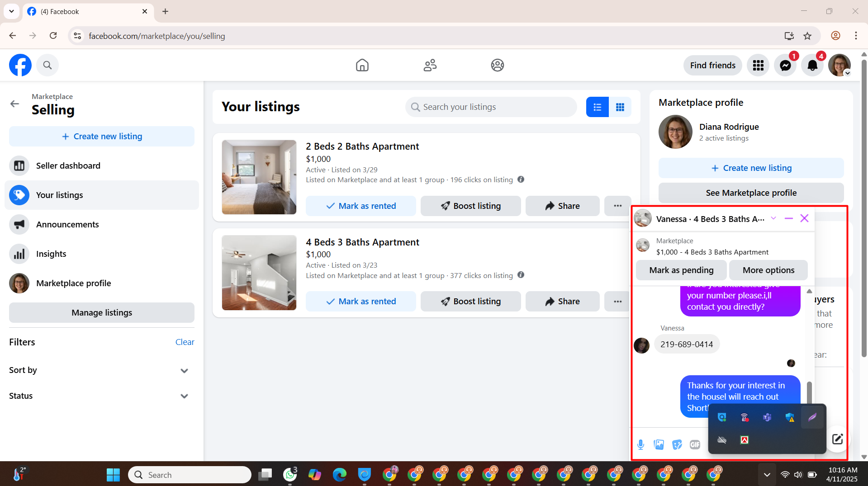Open the account profile picture menu
This screenshot has height=486, width=868.
pos(840,66)
